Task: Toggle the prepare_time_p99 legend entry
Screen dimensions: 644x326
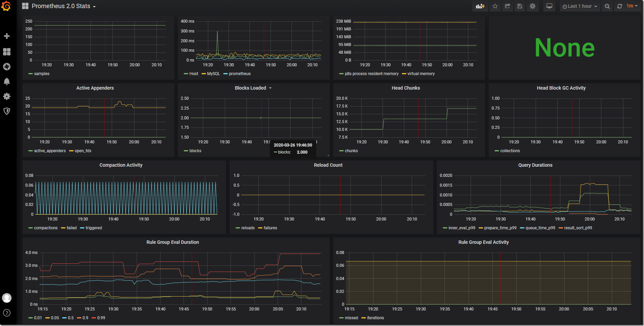Action: 500,228
